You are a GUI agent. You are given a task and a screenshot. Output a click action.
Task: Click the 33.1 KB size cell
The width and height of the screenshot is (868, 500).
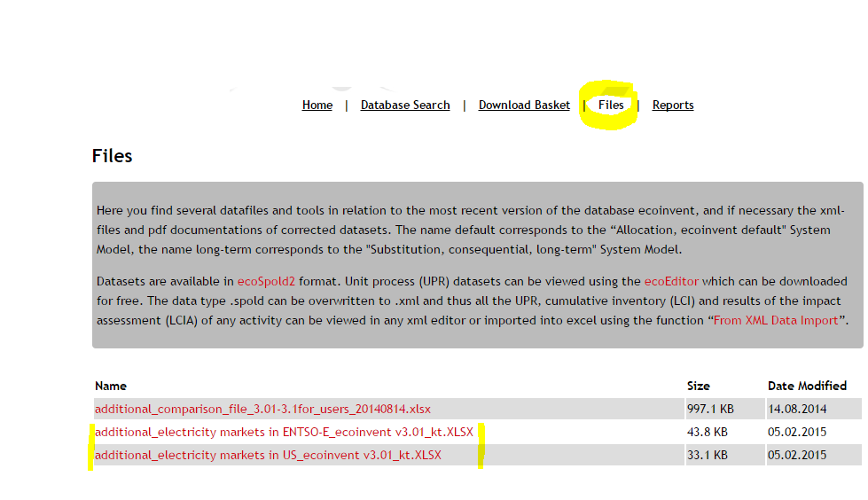click(x=708, y=455)
